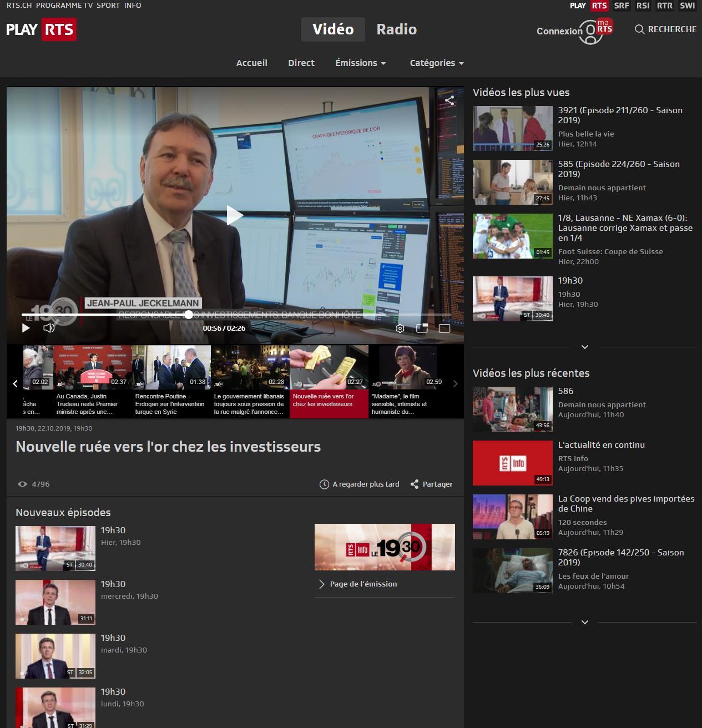The image size is (702, 728).
Task: Open PROGRAMME TV link
Action: (x=64, y=5)
